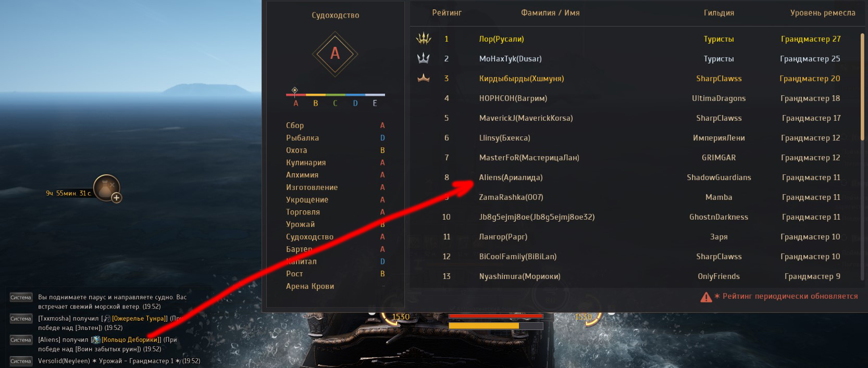Viewport: 868px width, 368px height.
Task: Click the grade marker on A–E scale
Action: click(295, 90)
